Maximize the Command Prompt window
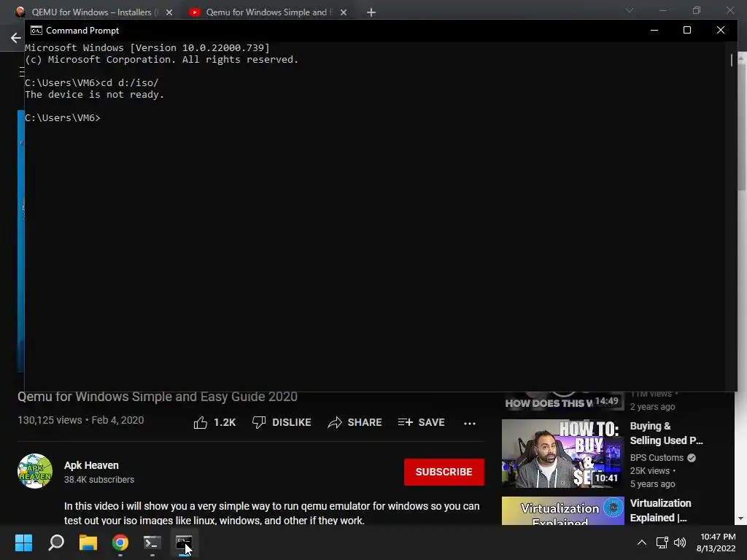Screen dimensions: 747x560 (687, 30)
